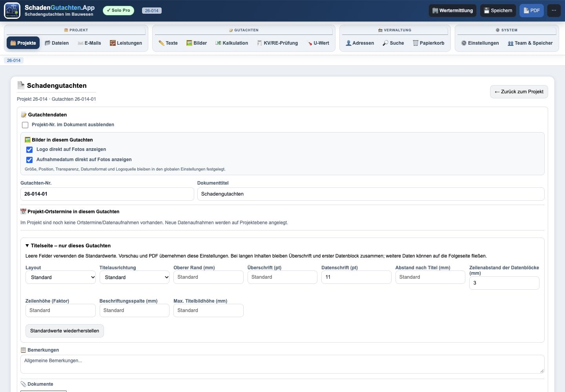
Task: Export the report with PDF button
Action: (x=532, y=11)
